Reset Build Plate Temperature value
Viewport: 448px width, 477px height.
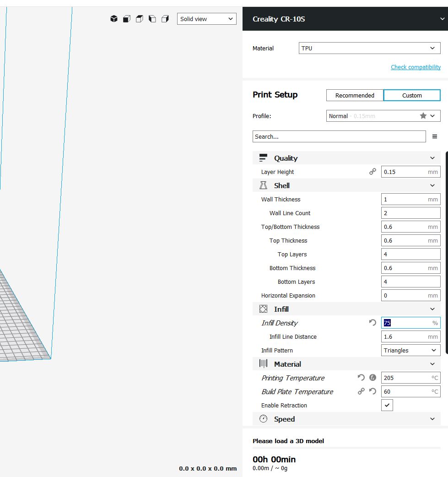372,391
